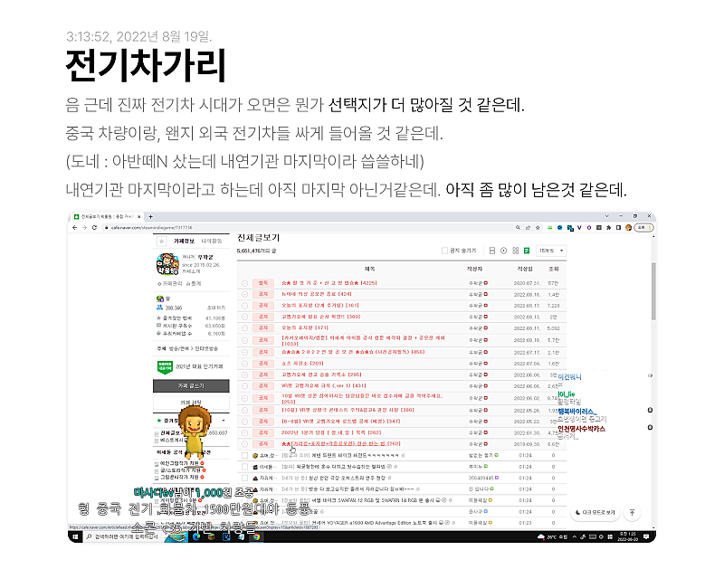The width and height of the screenshot is (724, 588).
Task: Toggle the circle icon on the [424] notice row
Action: coord(244,295)
